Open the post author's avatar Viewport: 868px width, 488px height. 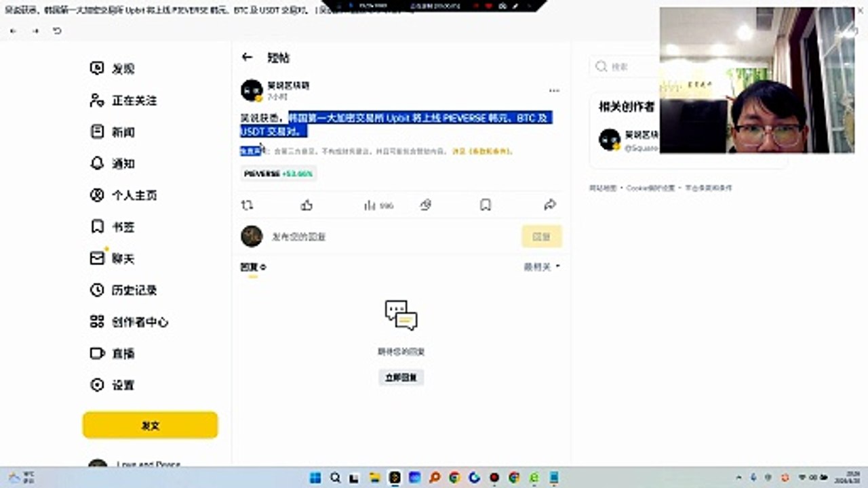[252, 91]
